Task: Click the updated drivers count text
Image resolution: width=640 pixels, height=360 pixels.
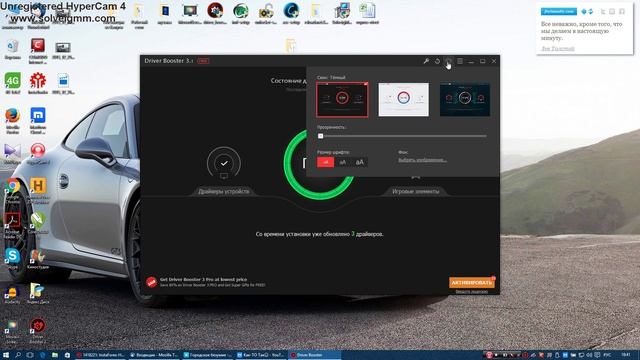Action: point(319,234)
